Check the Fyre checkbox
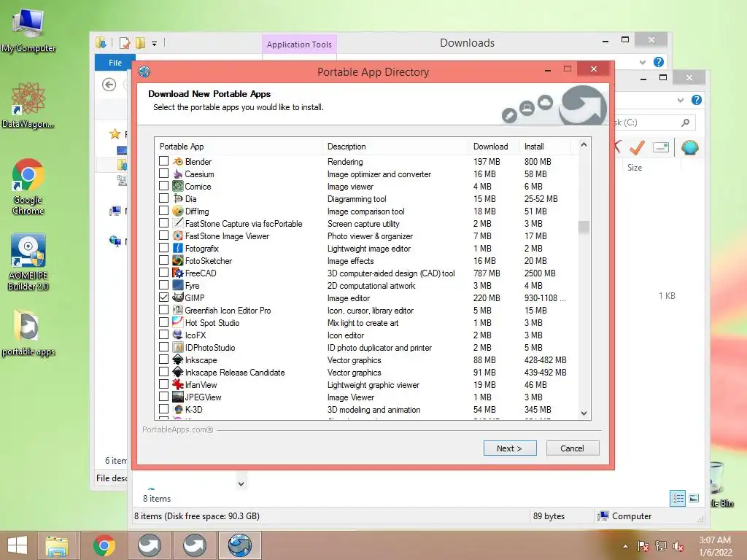Viewport: 747px width, 560px height. (x=164, y=285)
